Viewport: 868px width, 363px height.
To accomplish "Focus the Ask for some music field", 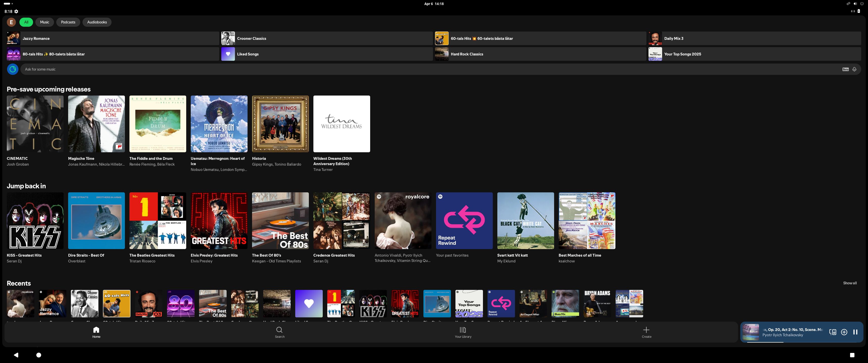I will tap(404, 69).
